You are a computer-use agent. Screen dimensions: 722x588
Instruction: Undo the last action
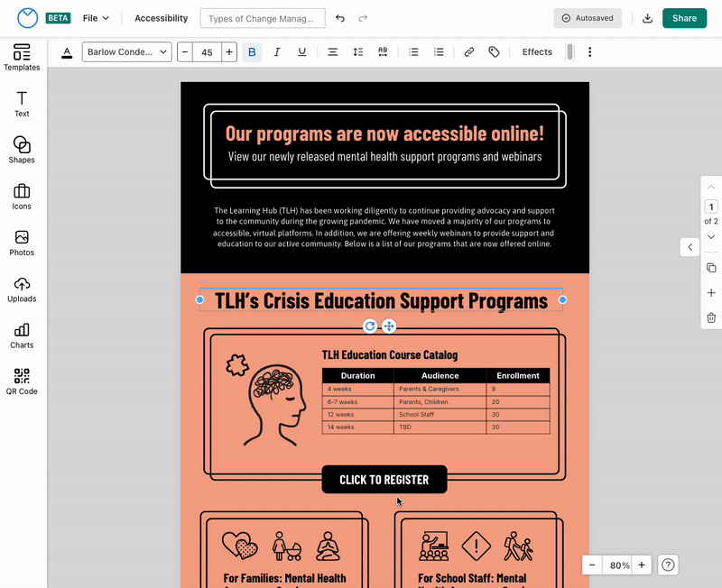click(x=340, y=18)
